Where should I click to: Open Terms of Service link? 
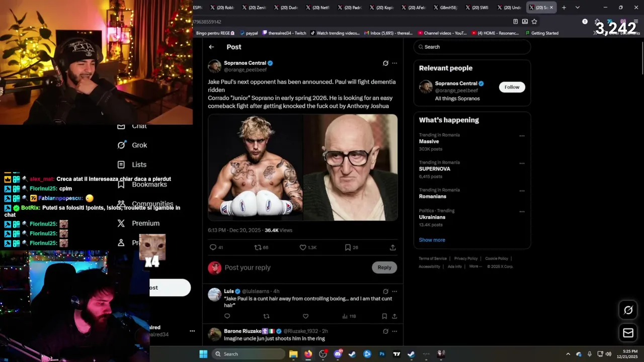(433, 258)
